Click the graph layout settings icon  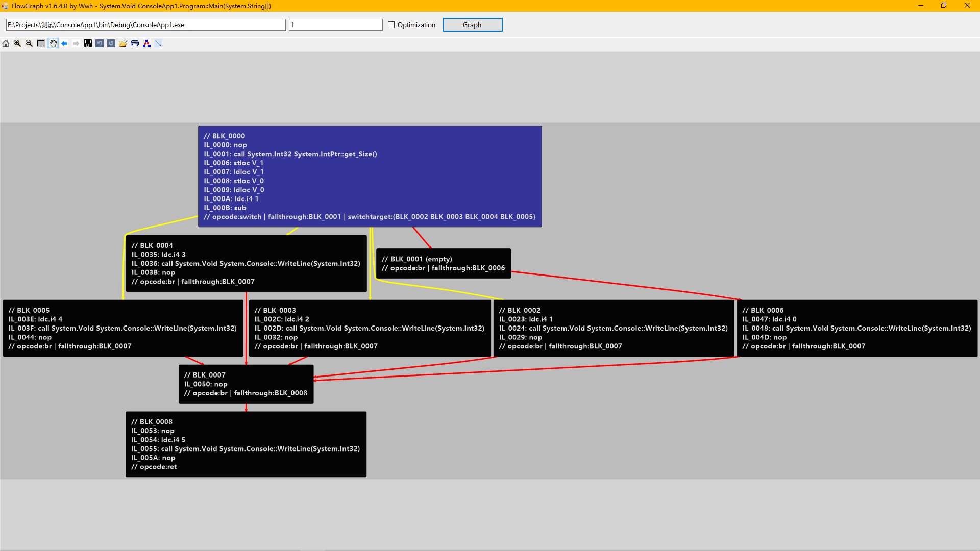(x=146, y=44)
